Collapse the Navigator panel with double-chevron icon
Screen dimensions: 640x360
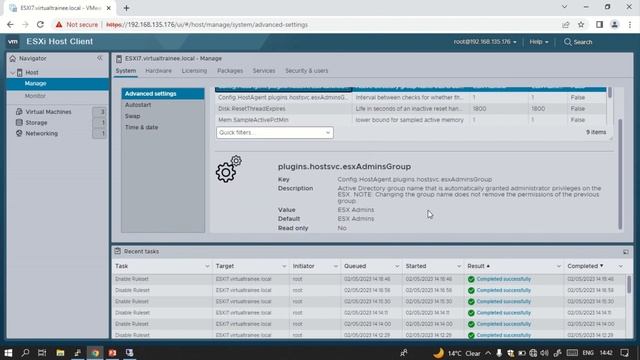[100, 58]
